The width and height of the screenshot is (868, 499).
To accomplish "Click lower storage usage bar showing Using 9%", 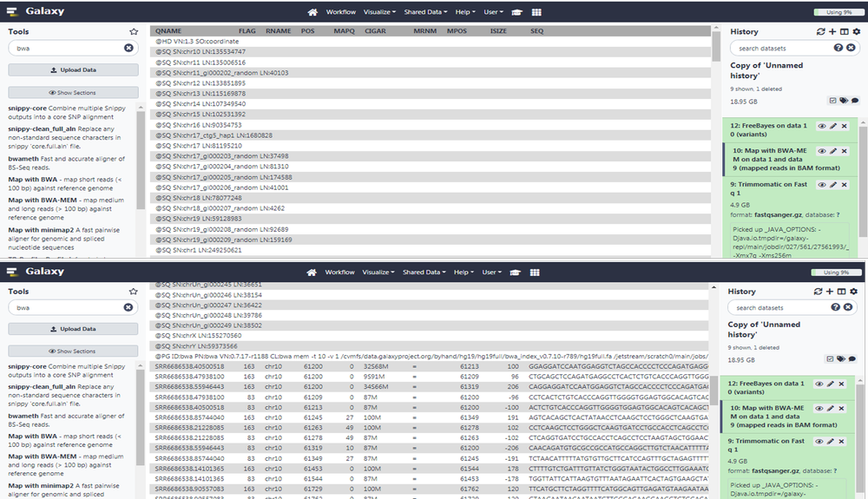I will point(836,272).
